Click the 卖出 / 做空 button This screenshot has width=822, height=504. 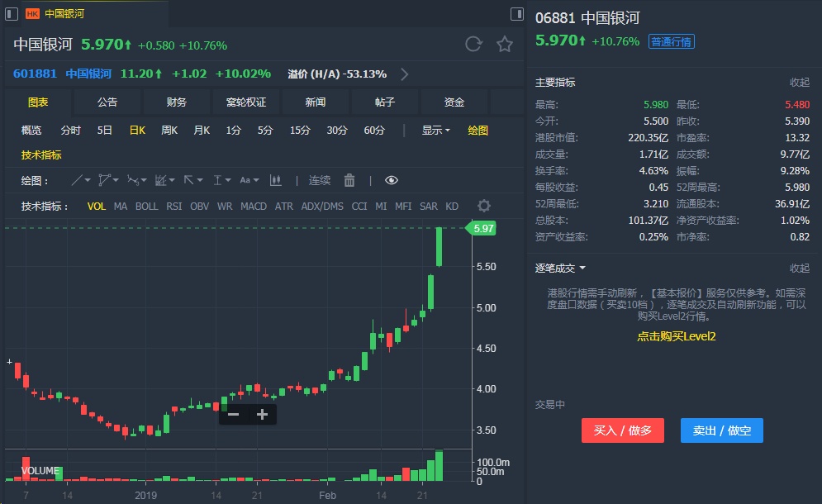click(722, 430)
